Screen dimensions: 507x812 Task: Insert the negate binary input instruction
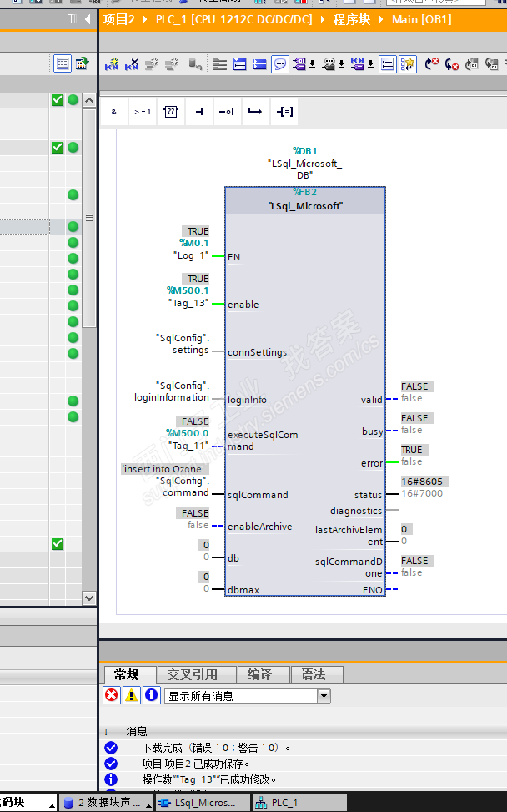[226, 112]
